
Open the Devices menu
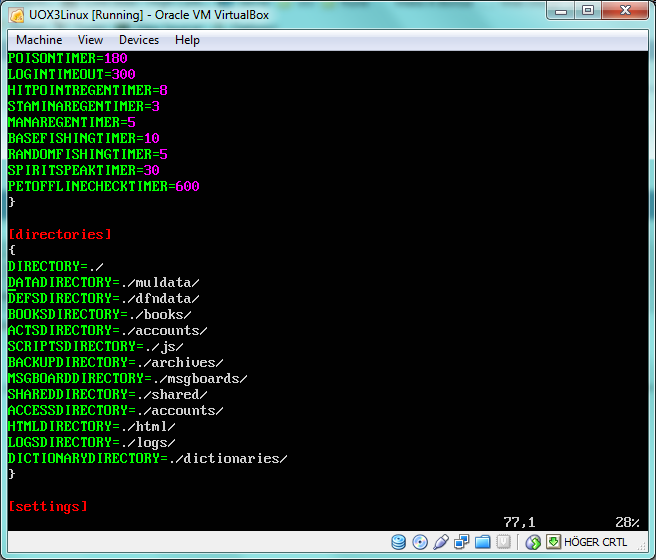pos(138,40)
